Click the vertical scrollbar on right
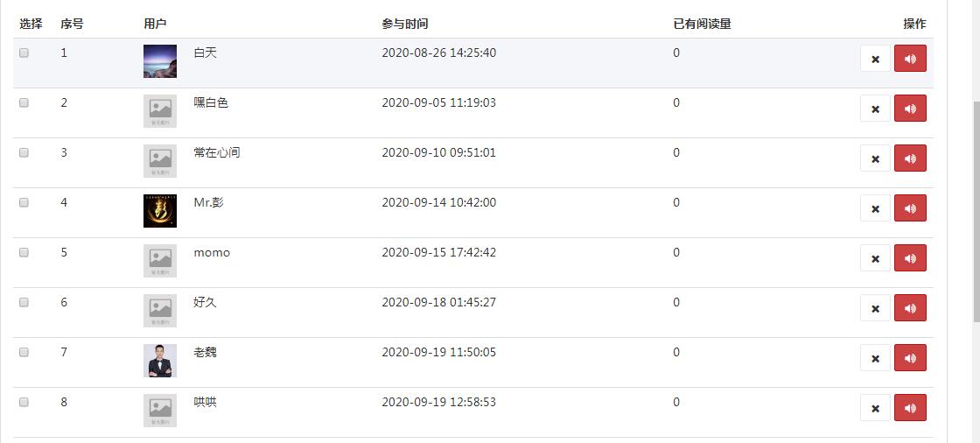Image resolution: width=980 pixels, height=443 pixels. click(975, 213)
